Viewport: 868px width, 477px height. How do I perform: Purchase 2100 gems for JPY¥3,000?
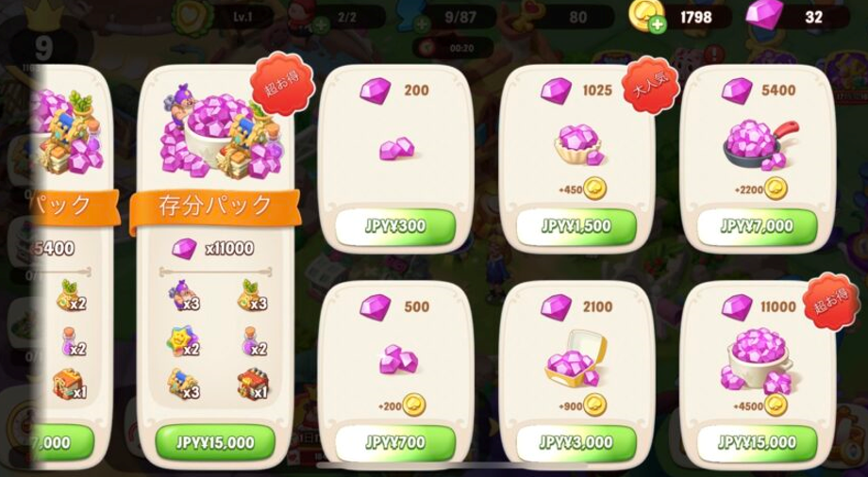point(576,442)
